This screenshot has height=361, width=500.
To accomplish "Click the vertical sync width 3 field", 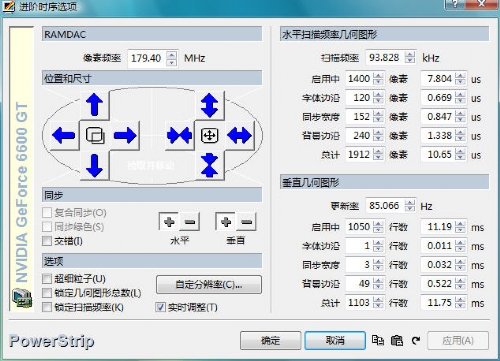I will pos(359,265).
